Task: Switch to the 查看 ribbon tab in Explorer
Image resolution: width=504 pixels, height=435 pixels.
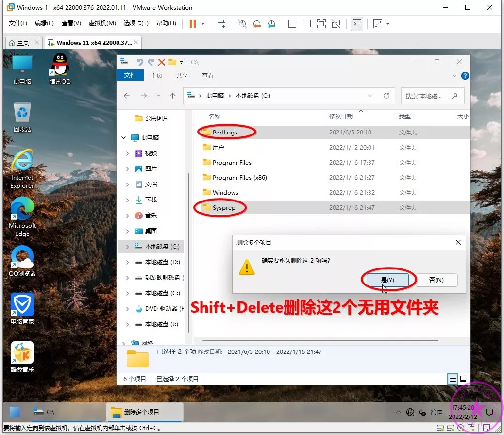Action: click(x=208, y=76)
